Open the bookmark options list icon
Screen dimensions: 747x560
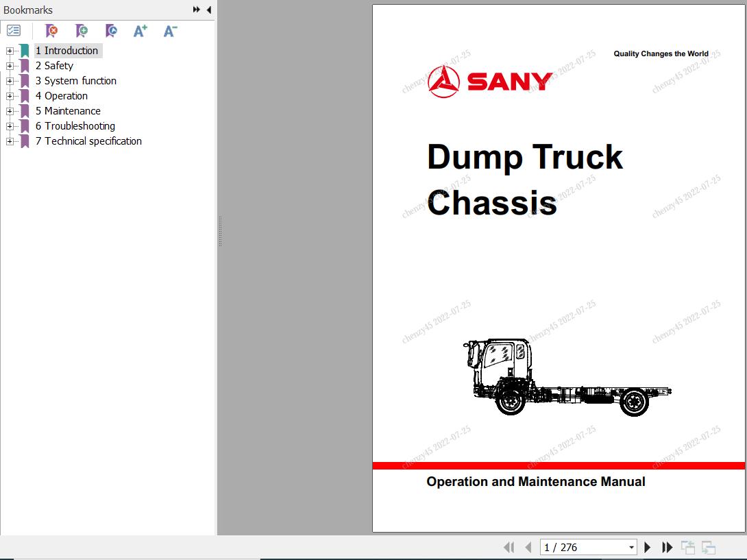[13, 30]
